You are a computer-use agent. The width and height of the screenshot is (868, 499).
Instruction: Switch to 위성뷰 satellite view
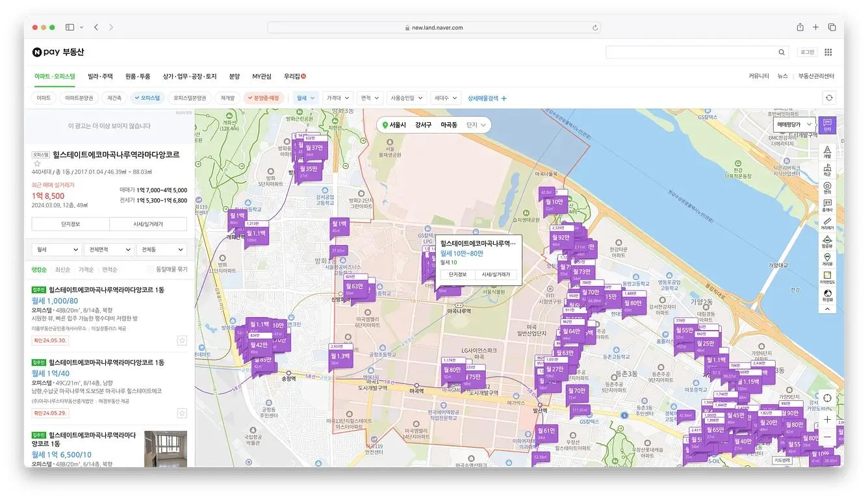click(827, 296)
